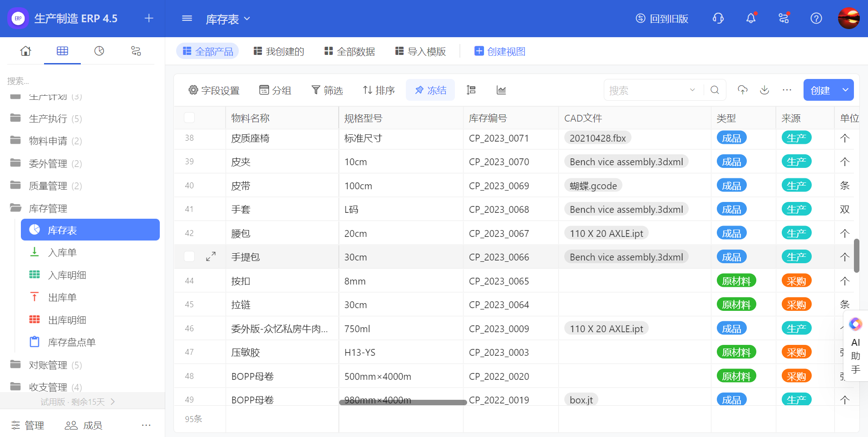Screen dimensions: 868x437
Task: Switch to the 全部数据 view tab
Action: (350, 51)
